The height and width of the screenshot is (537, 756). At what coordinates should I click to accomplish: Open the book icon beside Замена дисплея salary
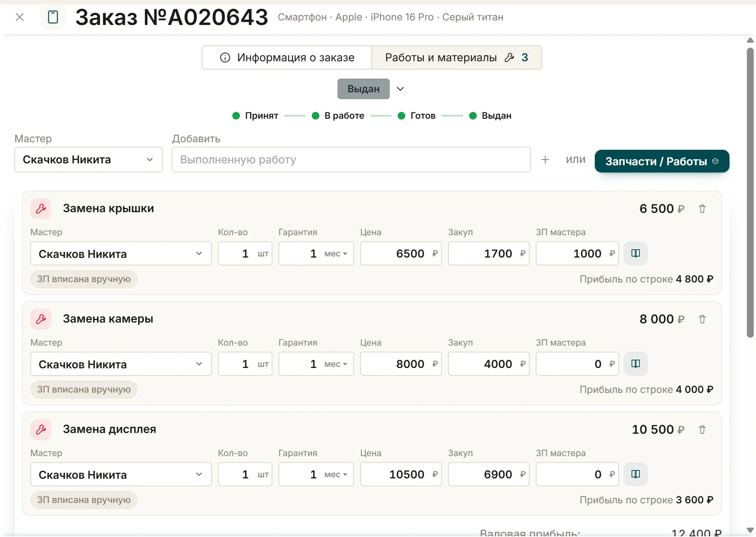tap(636, 474)
